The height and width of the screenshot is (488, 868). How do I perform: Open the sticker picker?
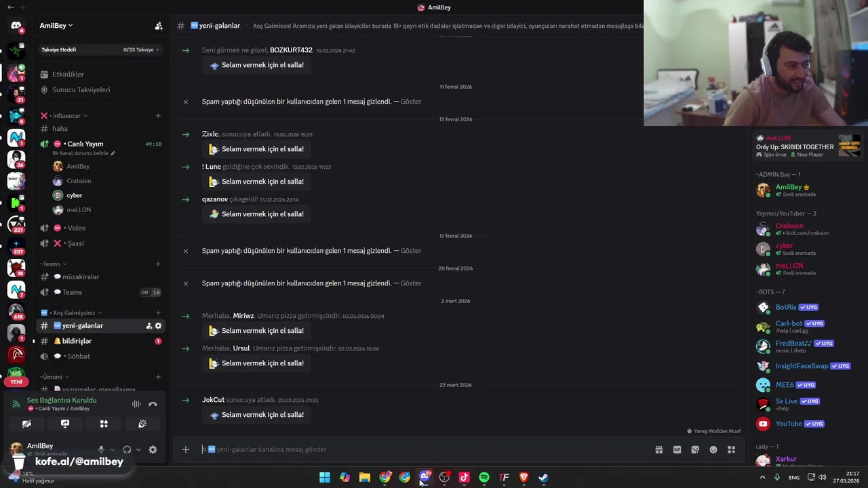coord(695,449)
